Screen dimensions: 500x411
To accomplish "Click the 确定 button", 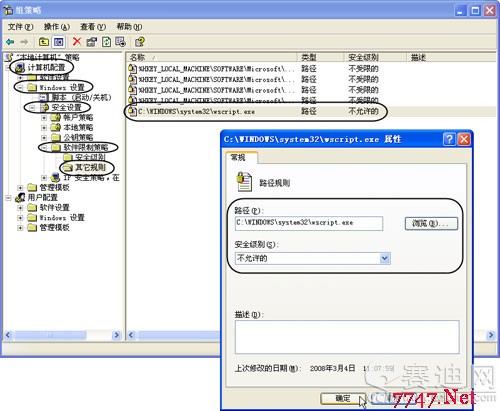I will tap(343, 398).
